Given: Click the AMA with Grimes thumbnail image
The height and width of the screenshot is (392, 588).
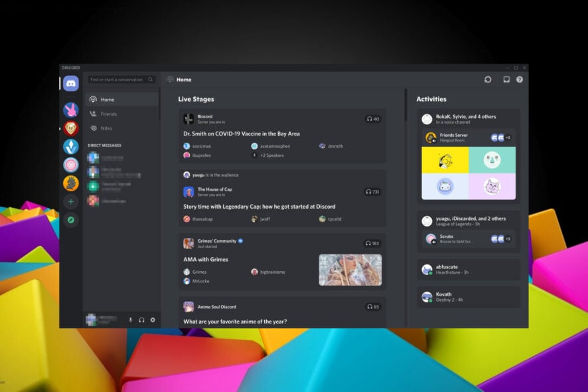Looking at the screenshot, I should (350, 270).
